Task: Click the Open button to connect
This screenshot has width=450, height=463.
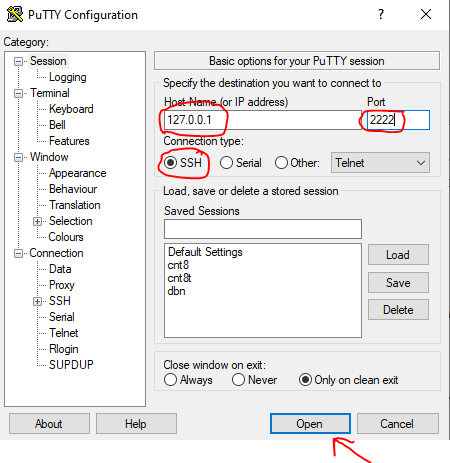Action: (x=310, y=424)
